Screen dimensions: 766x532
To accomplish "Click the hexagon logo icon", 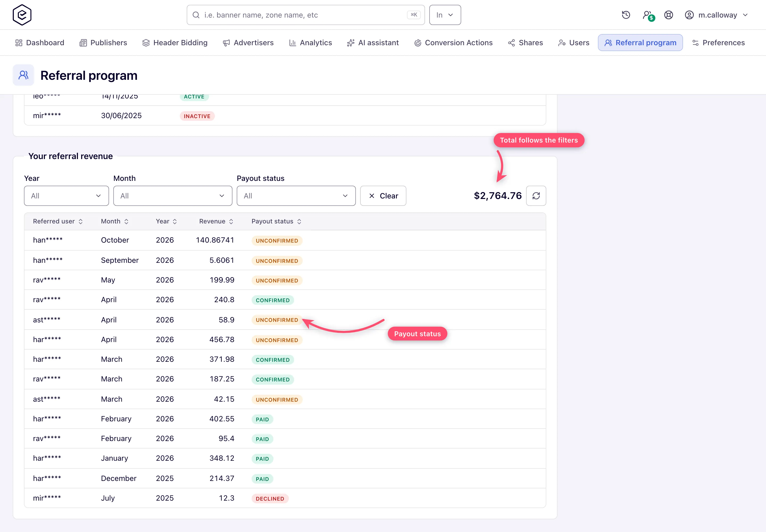I will (22, 15).
